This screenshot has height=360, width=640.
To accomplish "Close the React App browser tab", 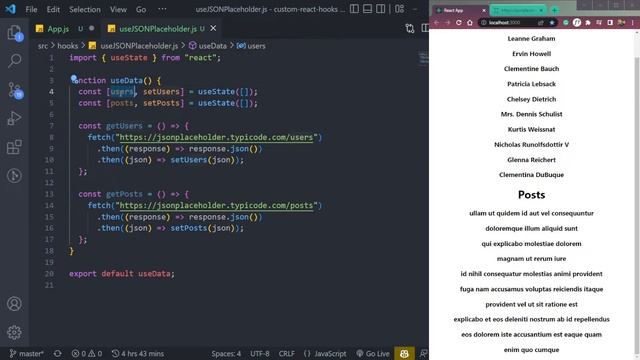I will [x=484, y=10].
